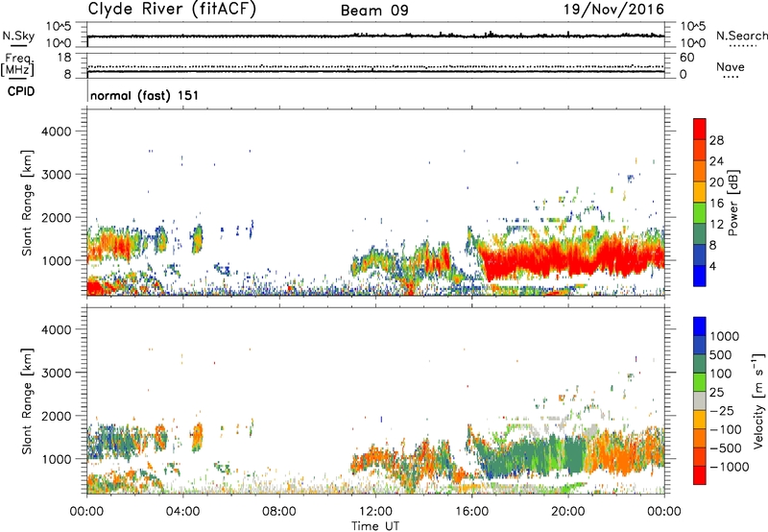Click the "Velocity [m s⁻¹]" color bar title
This screenshot has width=768, height=532.
coord(758,400)
